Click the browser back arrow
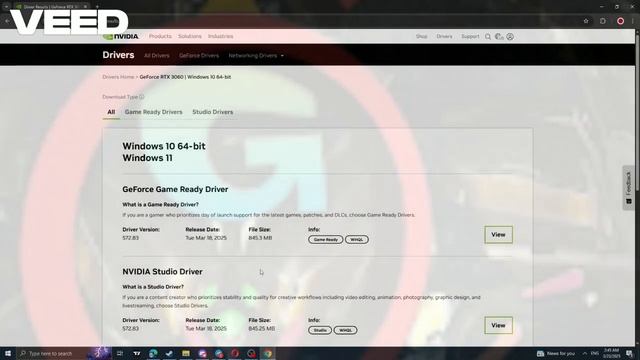The image size is (640, 360). pos(7,21)
